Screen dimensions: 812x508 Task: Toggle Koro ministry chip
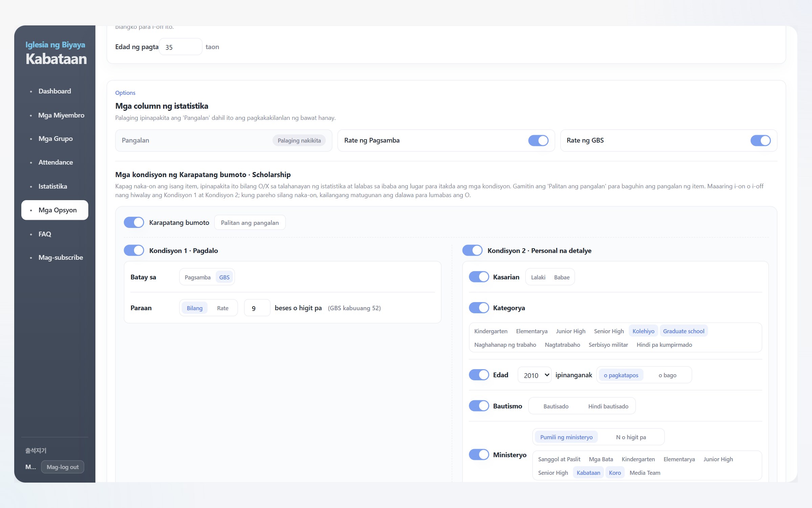coord(615,473)
